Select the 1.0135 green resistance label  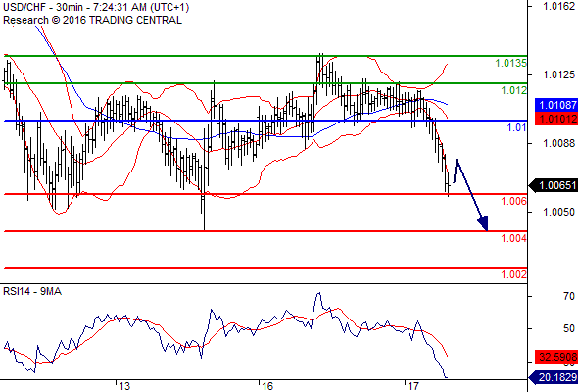(511, 63)
